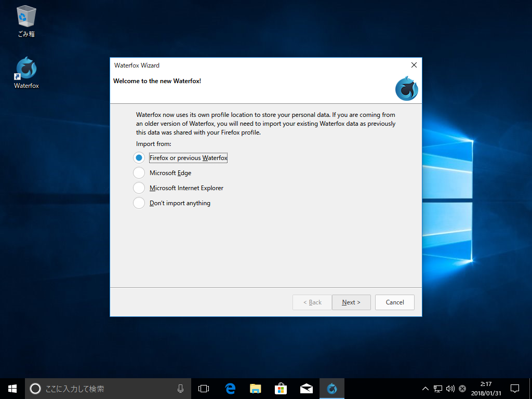Open the Recycle Bin desktop icon

[x=26, y=21]
